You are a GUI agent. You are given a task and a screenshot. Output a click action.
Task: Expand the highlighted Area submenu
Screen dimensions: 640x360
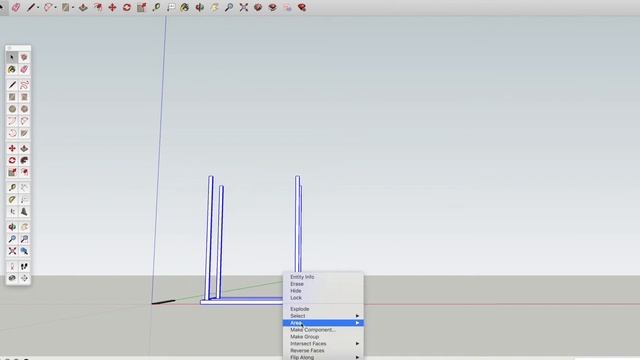click(323, 323)
